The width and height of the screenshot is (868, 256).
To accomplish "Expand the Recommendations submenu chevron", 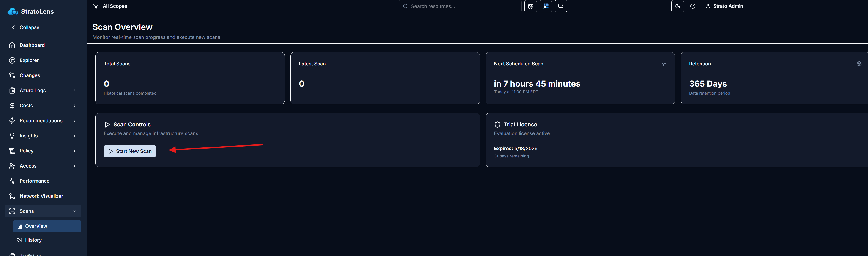I will (74, 121).
